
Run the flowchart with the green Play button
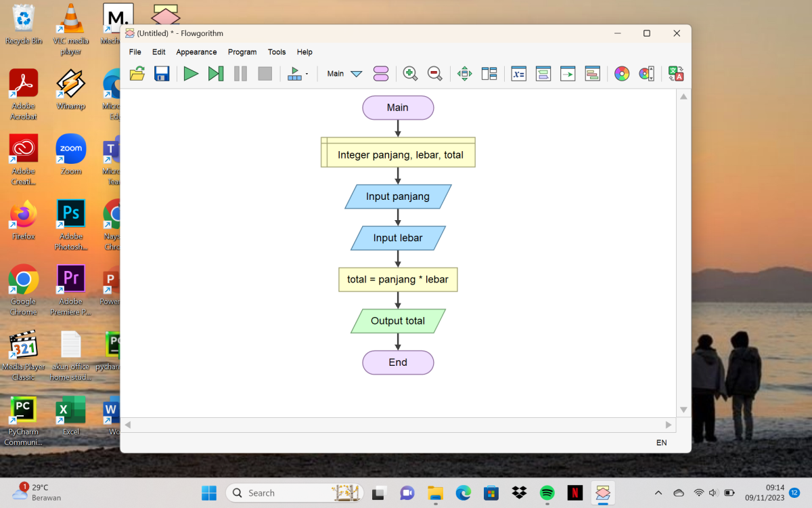191,74
